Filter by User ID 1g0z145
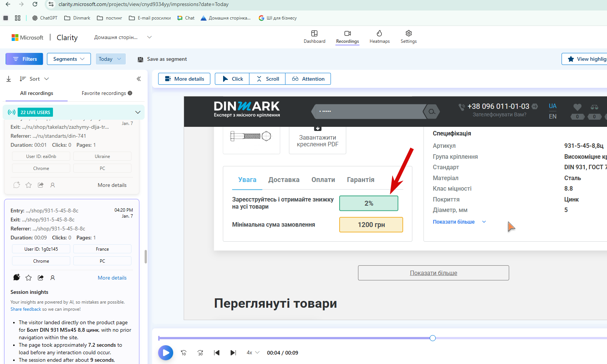This screenshot has width=607, height=364. [41, 249]
